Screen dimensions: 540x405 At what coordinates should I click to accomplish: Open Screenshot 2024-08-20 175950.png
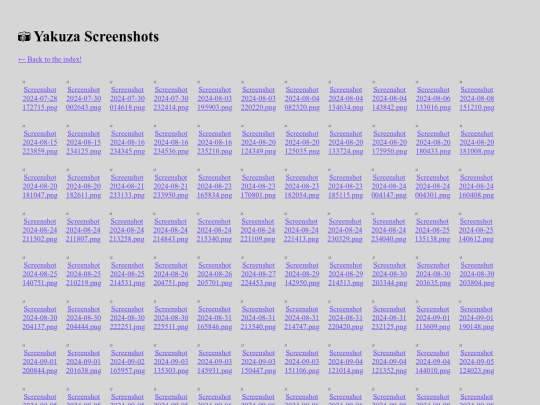(390, 142)
